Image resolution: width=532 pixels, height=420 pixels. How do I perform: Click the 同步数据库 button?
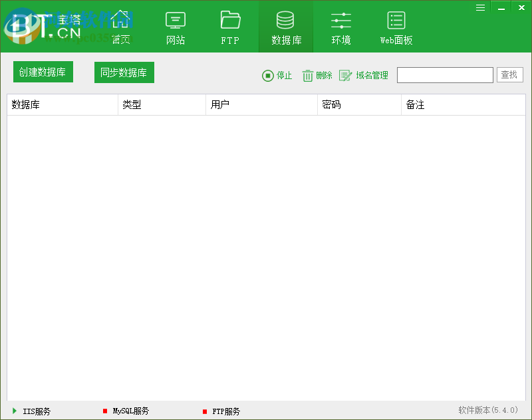click(x=124, y=72)
